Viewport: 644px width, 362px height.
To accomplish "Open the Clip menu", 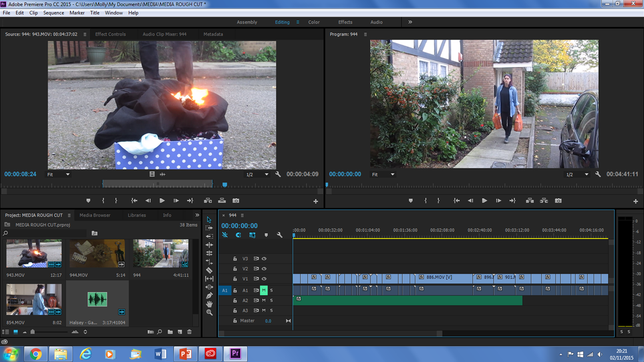I will 33,13.
